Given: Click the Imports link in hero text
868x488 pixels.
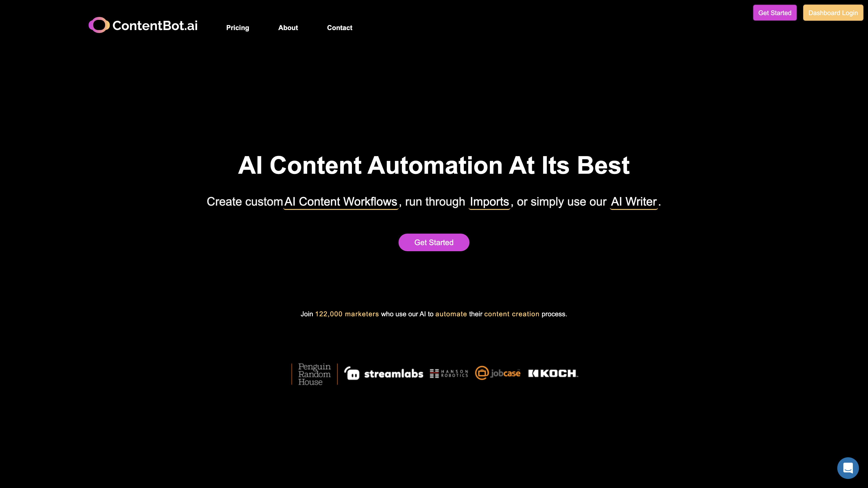Looking at the screenshot, I should point(489,201).
